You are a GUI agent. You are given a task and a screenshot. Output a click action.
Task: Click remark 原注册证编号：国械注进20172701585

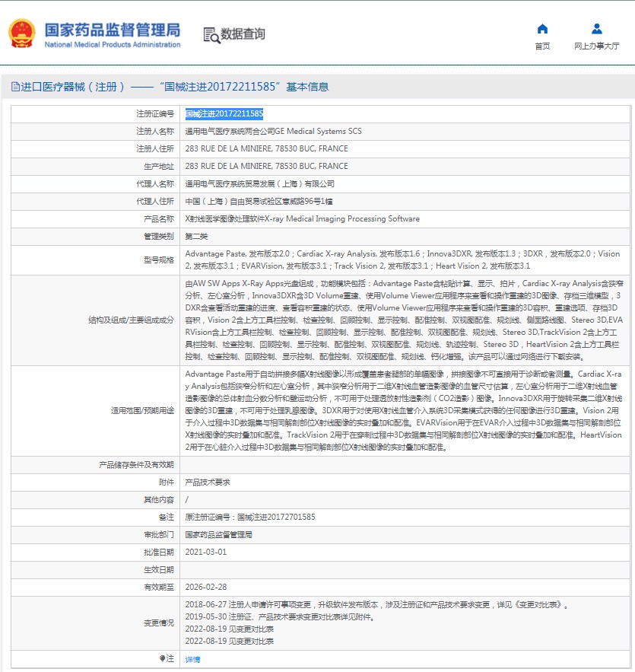pos(250,517)
